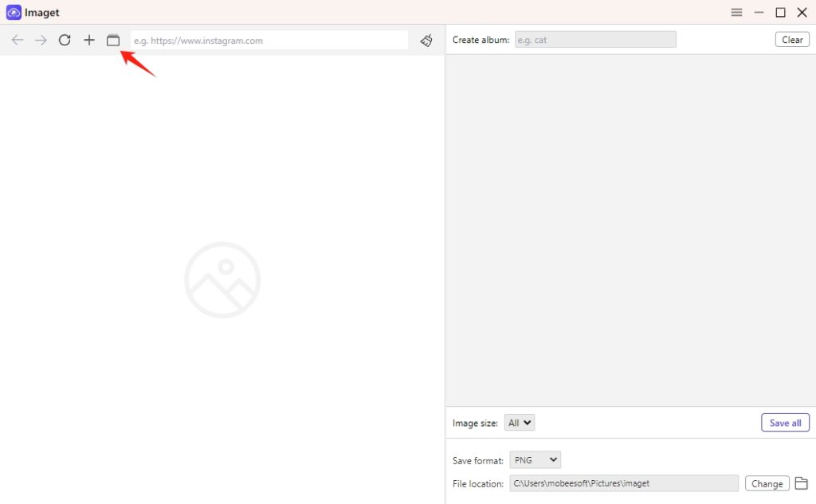Select the File location path field
Image resolution: width=816 pixels, height=504 pixels.
click(x=624, y=483)
